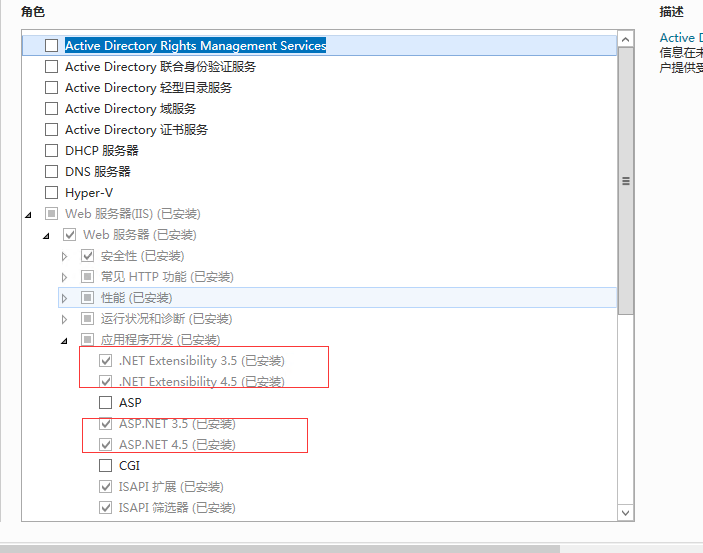Check Active Directory 联合身份验证服务 checkbox
Image resolution: width=703 pixels, height=553 pixels.
click(52, 66)
